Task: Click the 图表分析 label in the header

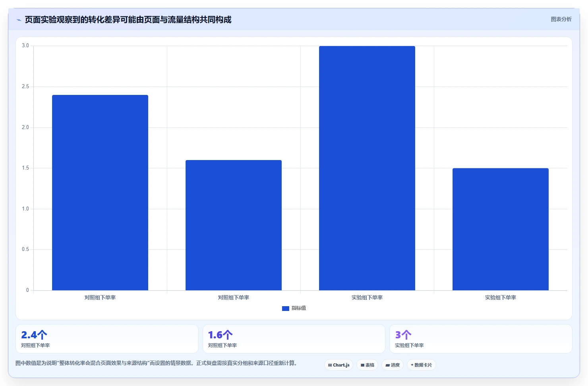Action: click(561, 19)
